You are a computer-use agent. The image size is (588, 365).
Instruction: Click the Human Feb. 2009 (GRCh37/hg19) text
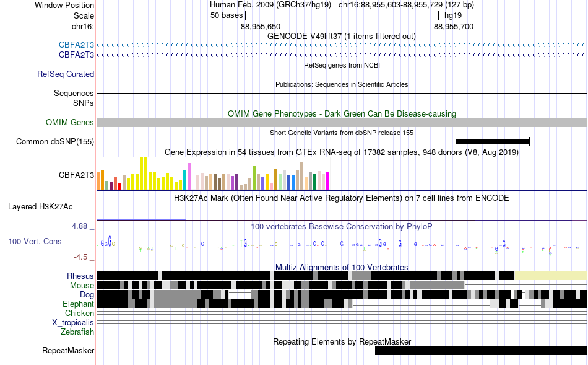tap(270, 5)
